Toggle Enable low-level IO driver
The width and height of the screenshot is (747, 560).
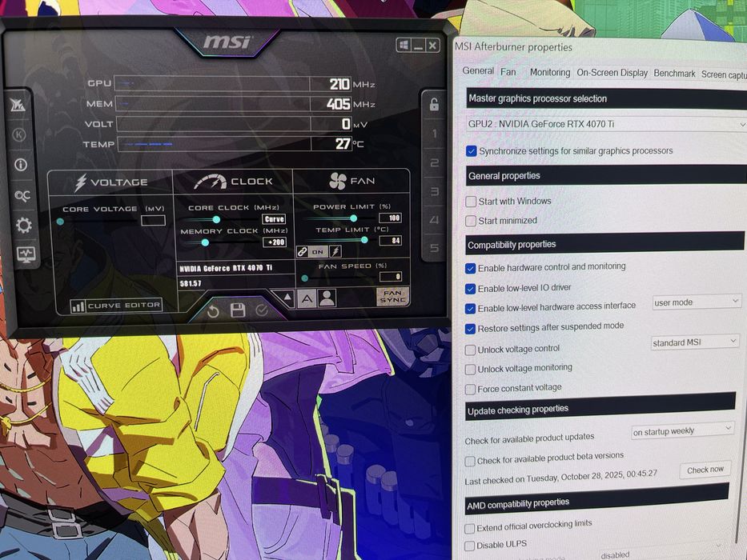coord(470,289)
